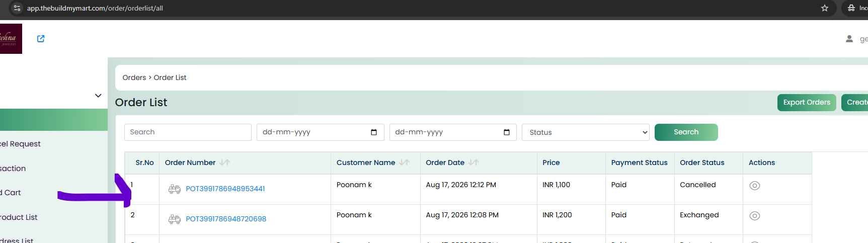Click the Order List breadcrumb text
The height and width of the screenshot is (243, 868).
170,77
